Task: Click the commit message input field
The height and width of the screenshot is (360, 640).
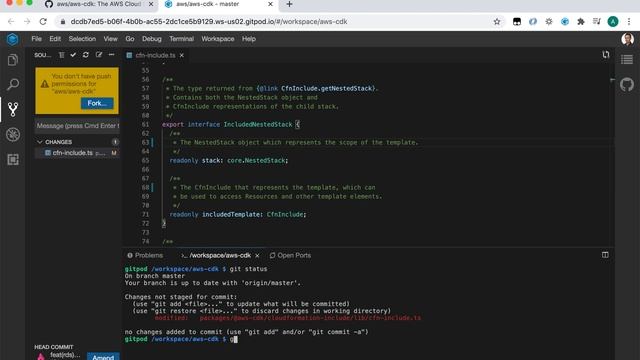Action: pos(77,126)
